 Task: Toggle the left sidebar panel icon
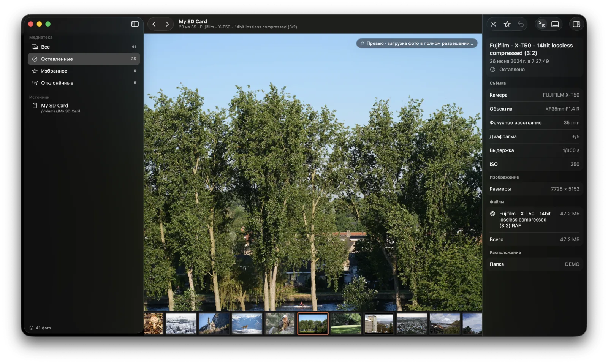click(x=135, y=24)
